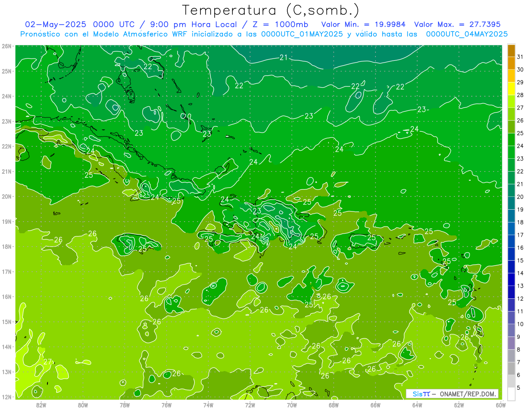
Task: Click the 23N latitude axis label
Action: pos(6,121)
